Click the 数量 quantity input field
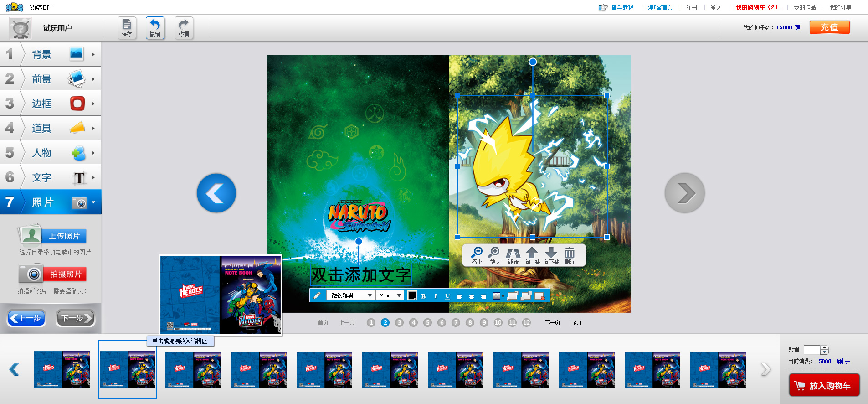This screenshot has width=868, height=404. coord(812,350)
